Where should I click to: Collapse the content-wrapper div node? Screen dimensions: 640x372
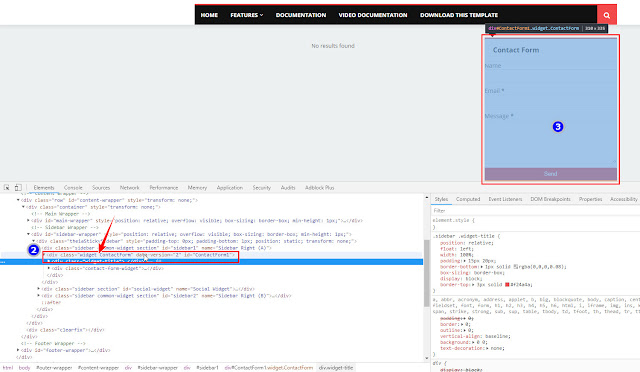18,200
